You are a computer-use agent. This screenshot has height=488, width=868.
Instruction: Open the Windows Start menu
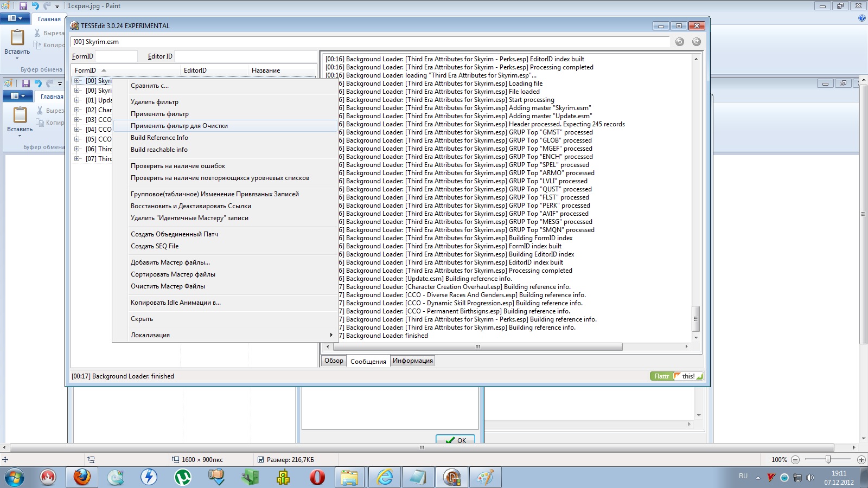[15, 478]
